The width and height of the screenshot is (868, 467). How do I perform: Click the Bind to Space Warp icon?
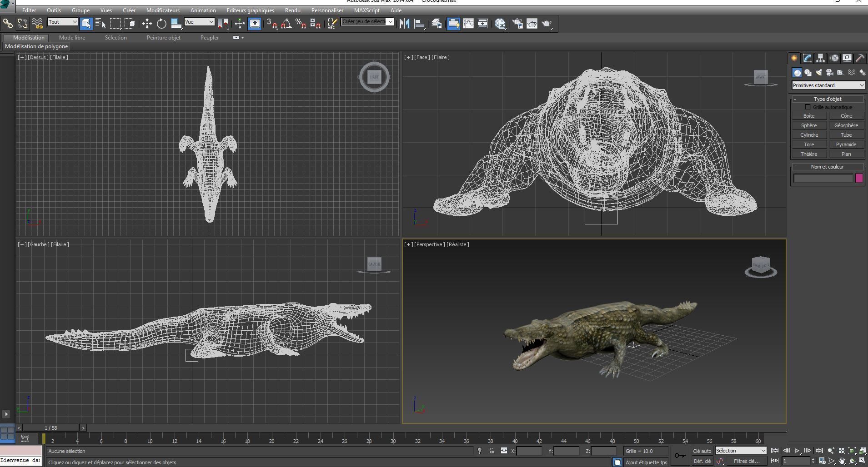point(37,23)
